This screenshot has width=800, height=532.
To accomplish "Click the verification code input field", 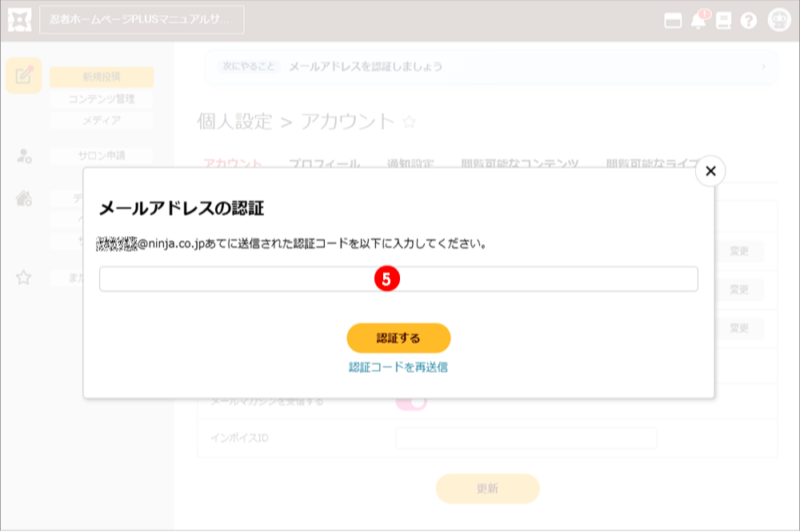I will tap(398, 279).
